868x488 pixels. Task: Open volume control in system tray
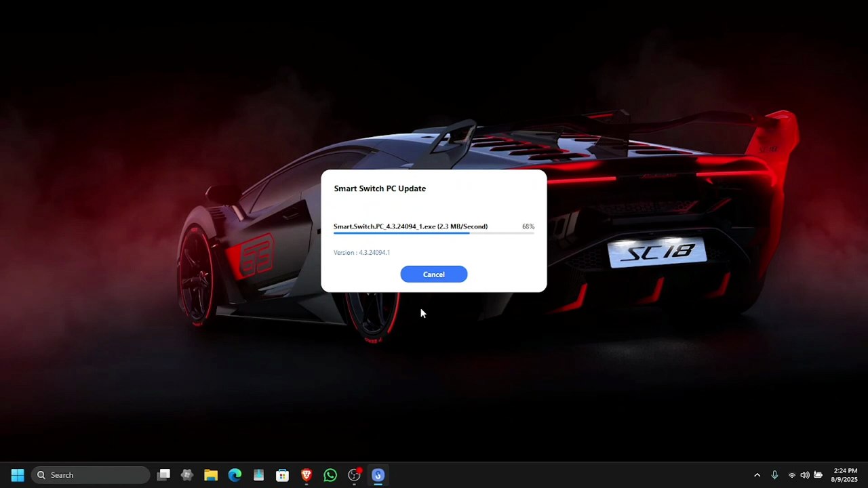point(805,475)
